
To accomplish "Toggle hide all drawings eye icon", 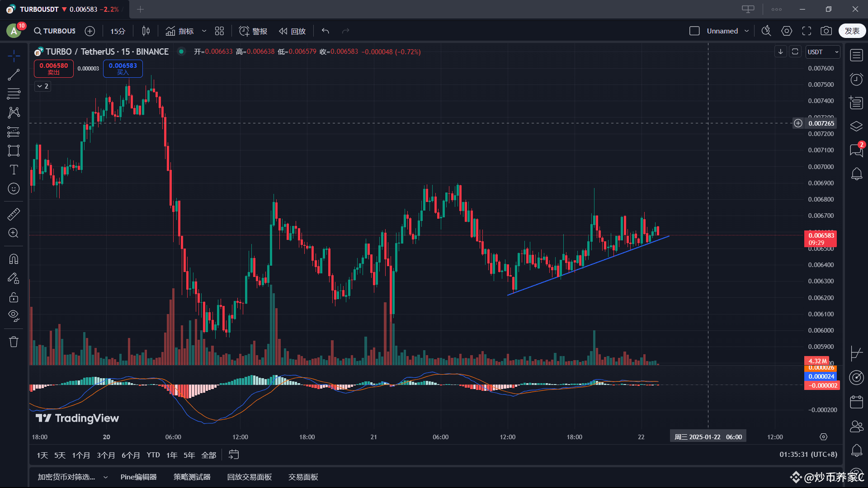I will tap(14, 315).
